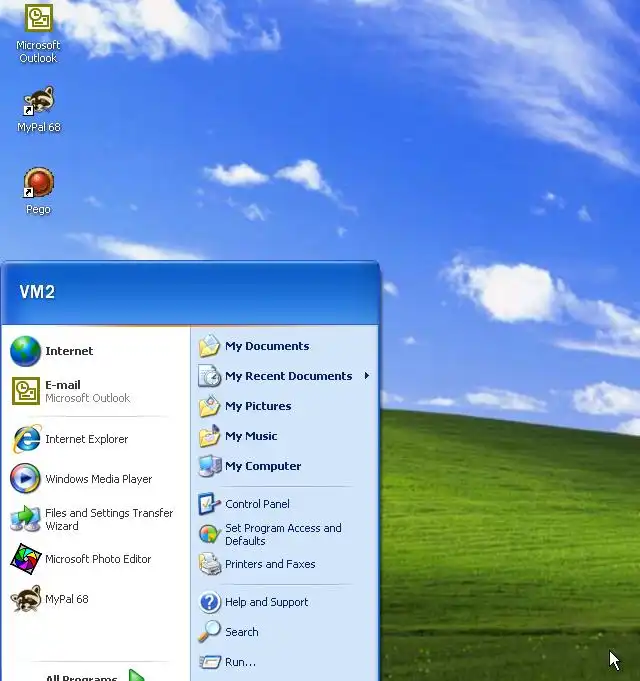Expand the My Recent Documents submenu arrow
This screenshot has width=640, height=681.
(x=367, y=376)
